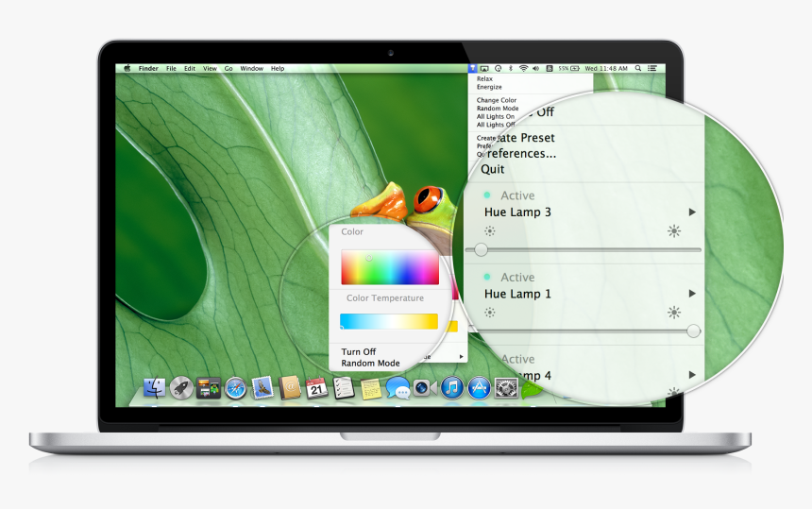Click the Hue Lamp 1 label

click(517, 294)
